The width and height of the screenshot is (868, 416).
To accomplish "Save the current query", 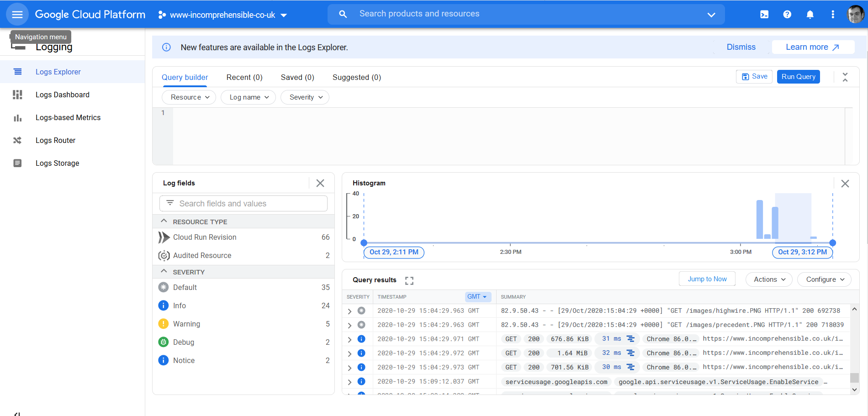I will (x=754, y=77).
